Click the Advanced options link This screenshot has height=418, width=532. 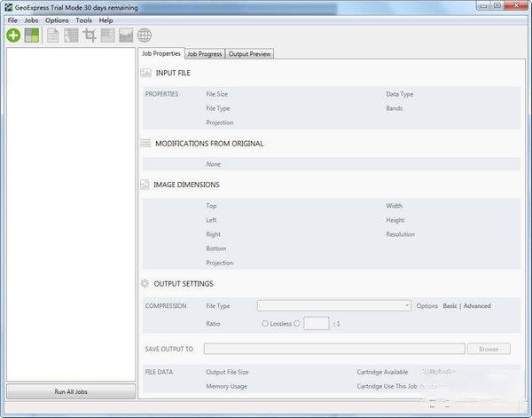pyautogui.click(x=477, y=306)
